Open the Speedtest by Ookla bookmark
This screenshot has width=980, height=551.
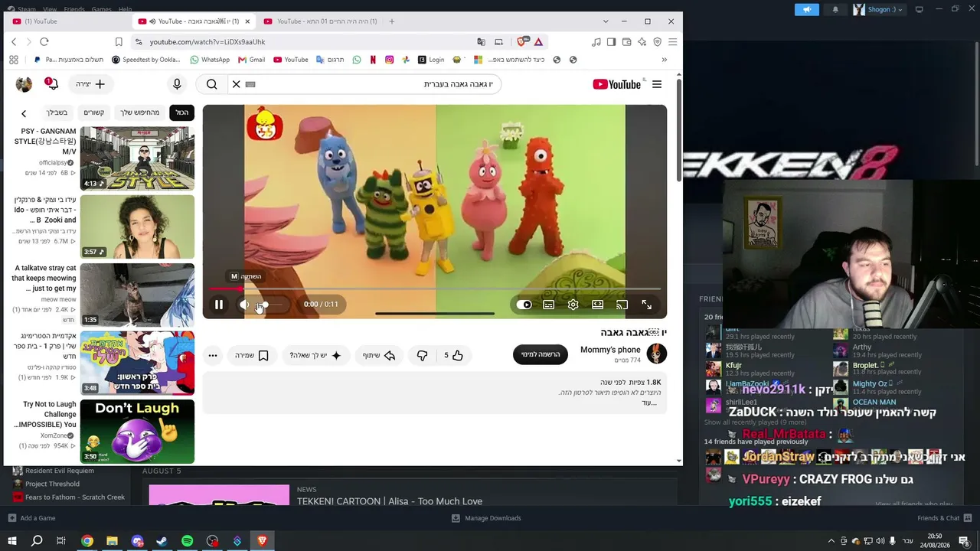point(145,60)
